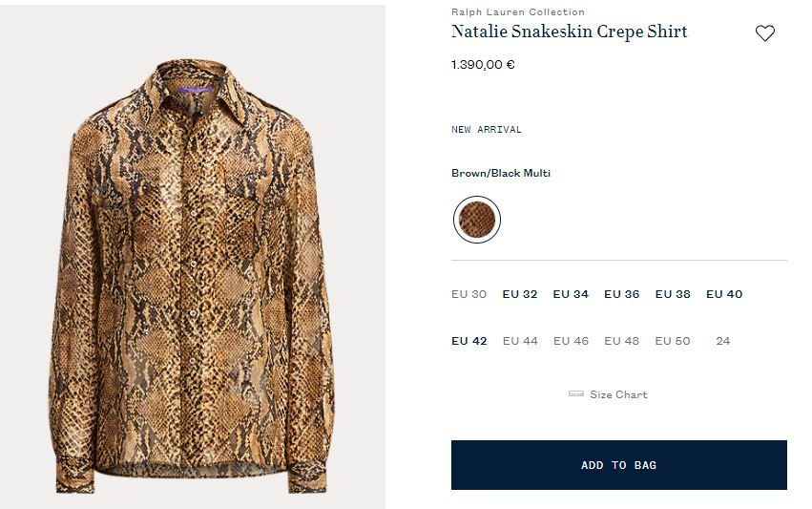Add shirt to wishlist with heart icon

point(764,33)
